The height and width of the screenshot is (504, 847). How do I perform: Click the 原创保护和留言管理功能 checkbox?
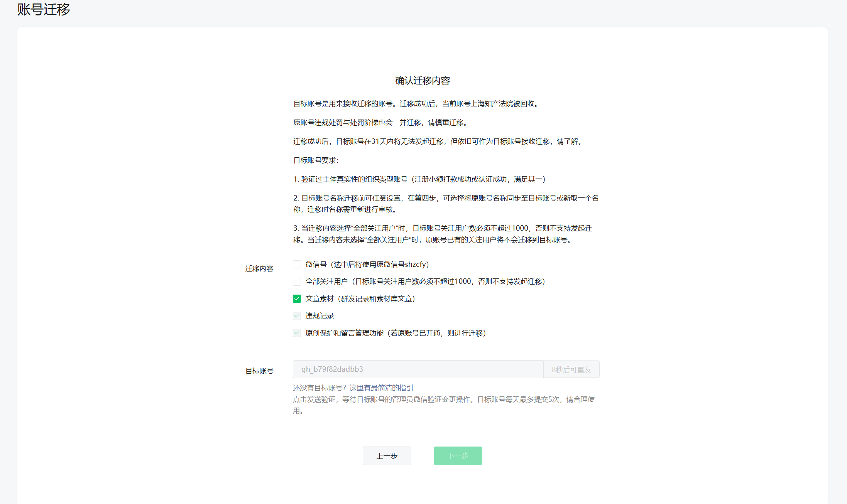tap(297, 333)
